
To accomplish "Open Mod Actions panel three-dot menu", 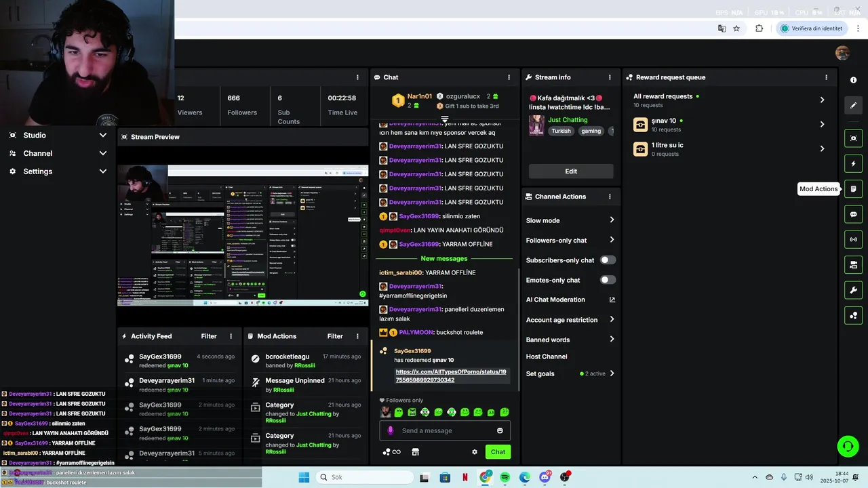I will click(x=357, y=336).
